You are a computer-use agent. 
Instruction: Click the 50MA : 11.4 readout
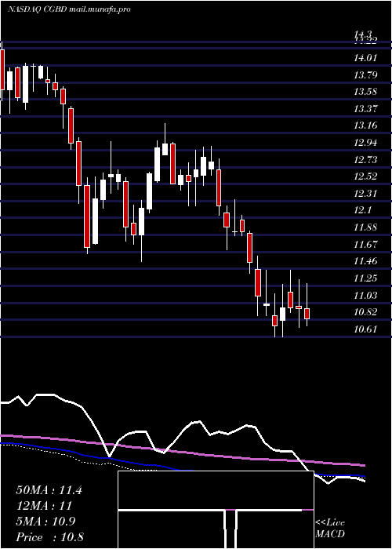point(49,490)
